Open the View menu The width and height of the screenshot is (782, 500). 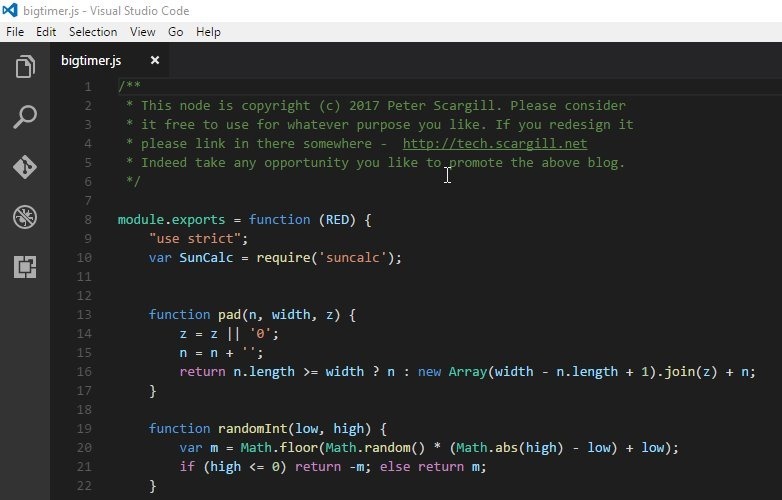(x=143, y=32)
